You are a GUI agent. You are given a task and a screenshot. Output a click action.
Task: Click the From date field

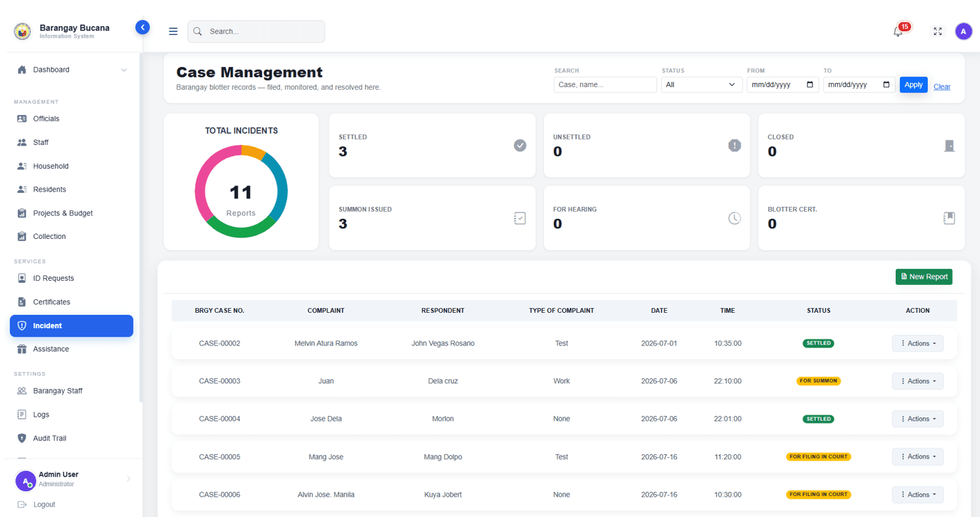coord(782,84)
